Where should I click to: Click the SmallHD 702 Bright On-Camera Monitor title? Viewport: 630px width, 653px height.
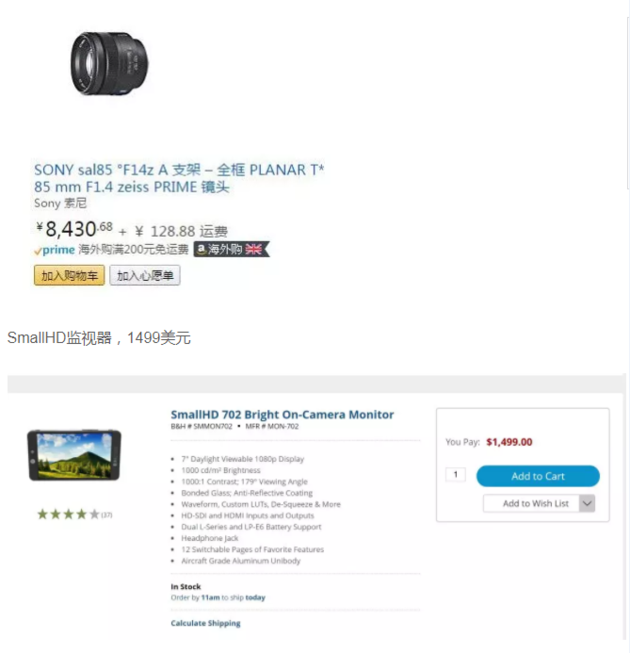pos(282,415)
